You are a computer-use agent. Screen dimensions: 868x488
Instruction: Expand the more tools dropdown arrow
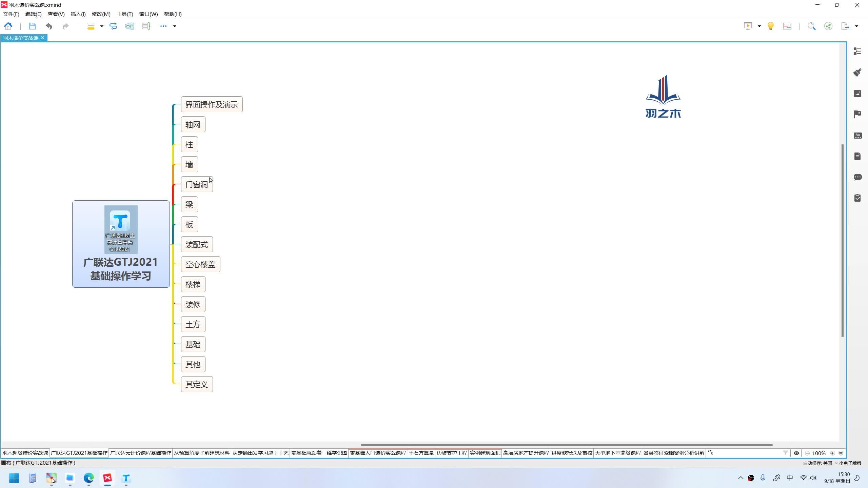pos(175,26)
